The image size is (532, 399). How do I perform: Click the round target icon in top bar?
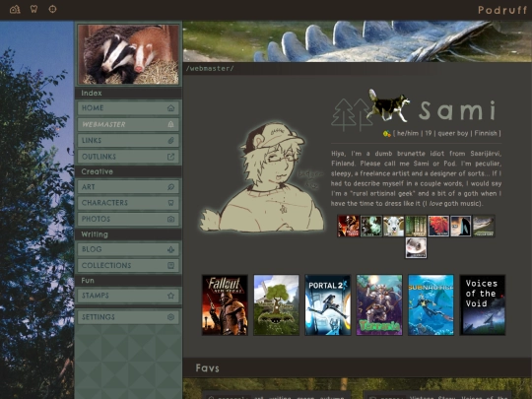point(52,9)
